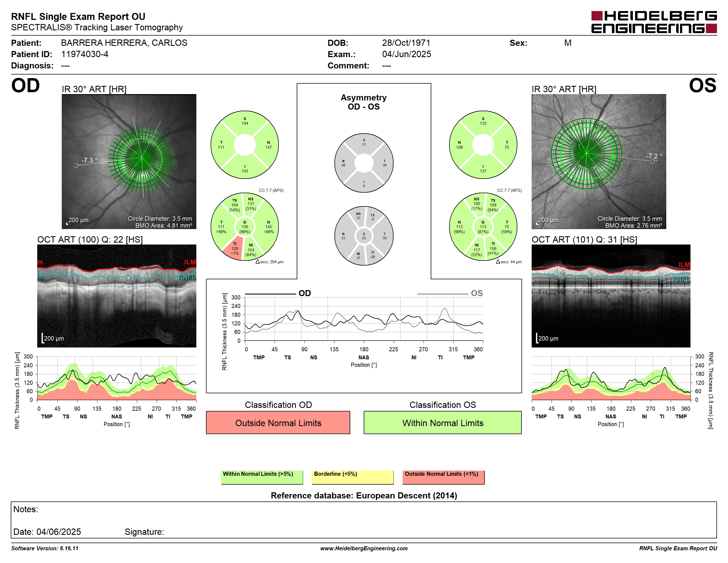The height and width of the screenshot is (563, 728).
Task: Click the gray OS legend line in comparison chart
Action: 442,294
